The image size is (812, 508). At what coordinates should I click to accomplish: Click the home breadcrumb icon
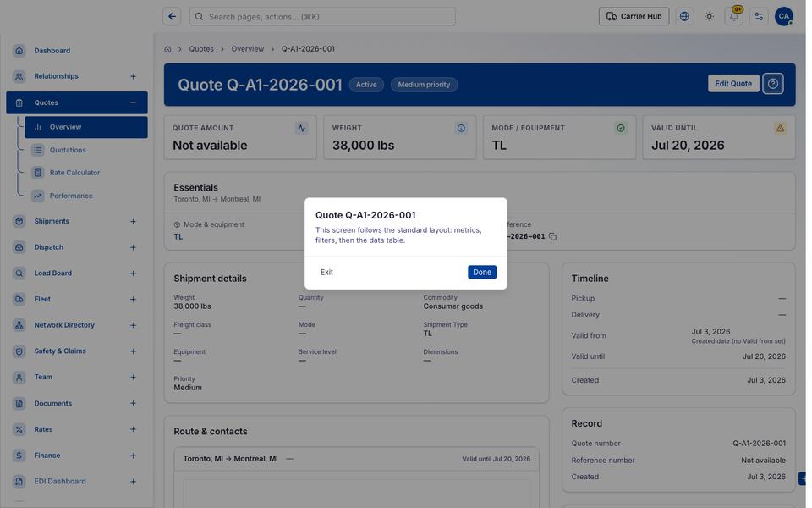167,49
